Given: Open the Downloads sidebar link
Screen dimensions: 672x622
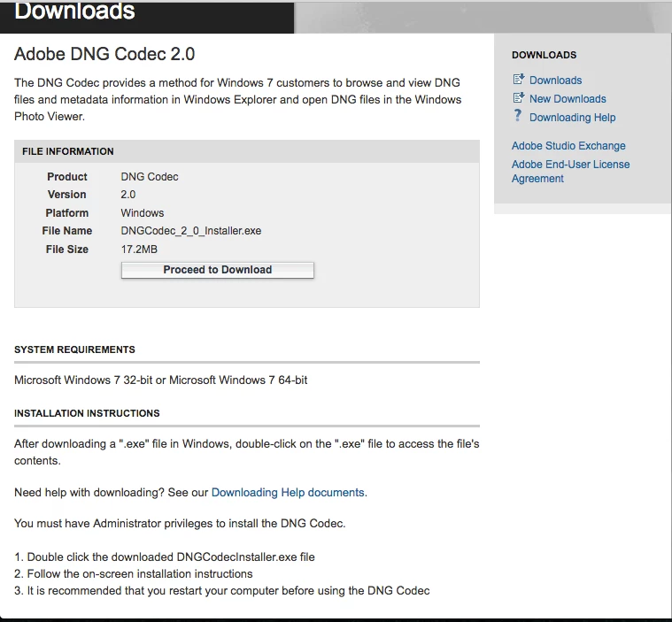Looking at the screenshot, I should 555,81.
